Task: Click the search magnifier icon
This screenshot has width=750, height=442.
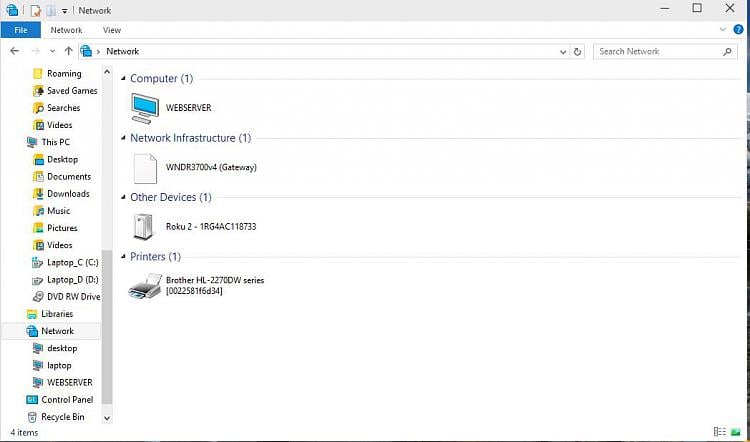Action: pyautogui.click(x=727, y=51)
